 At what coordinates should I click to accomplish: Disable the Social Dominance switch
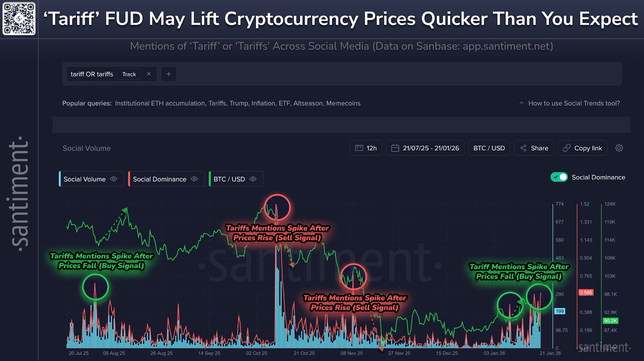point(559,177)
